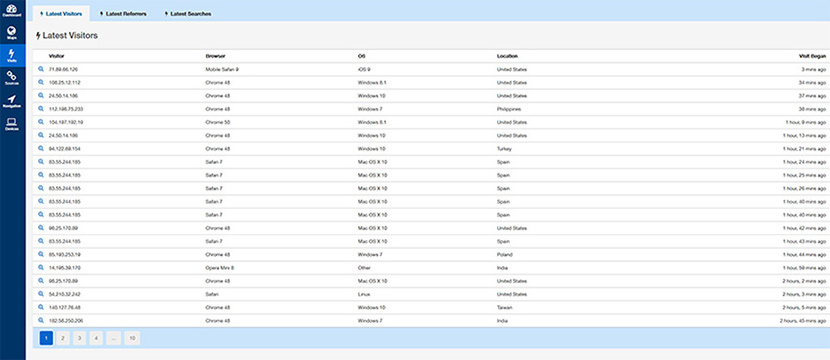Click the 'Turkey' location cell
The height and width of the screenshot is (360, 830).
coord(504,149)
